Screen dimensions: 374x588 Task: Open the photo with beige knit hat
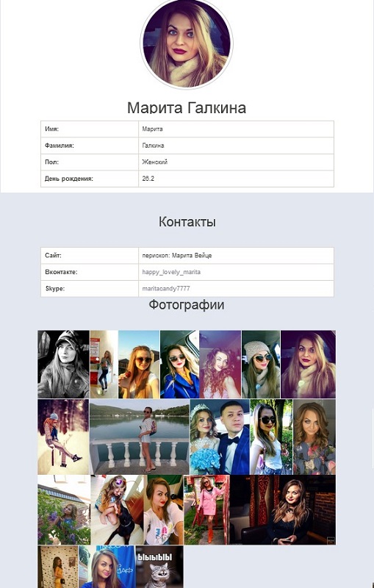(261, 364)
